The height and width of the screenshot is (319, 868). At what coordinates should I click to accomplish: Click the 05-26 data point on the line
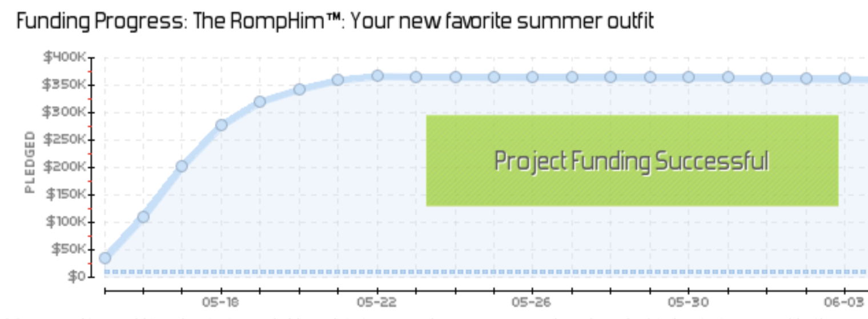point(532,77)
